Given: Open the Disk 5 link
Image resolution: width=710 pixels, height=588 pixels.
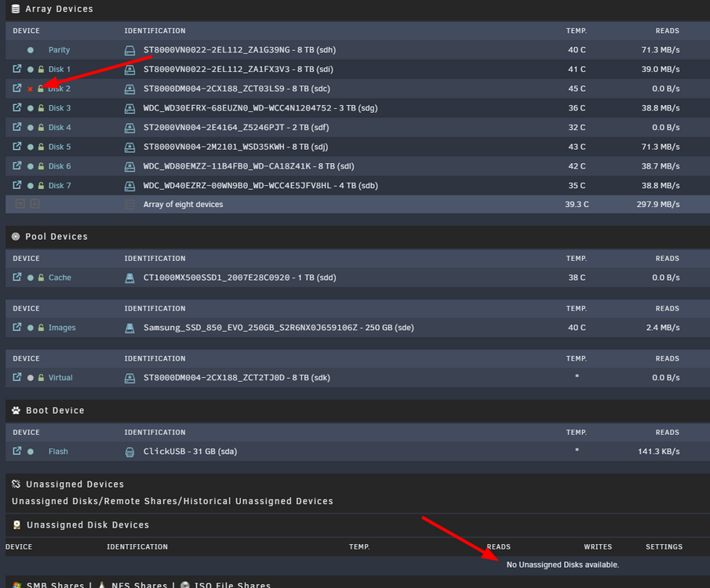Looking at the screenshot, I should point(60,147).
